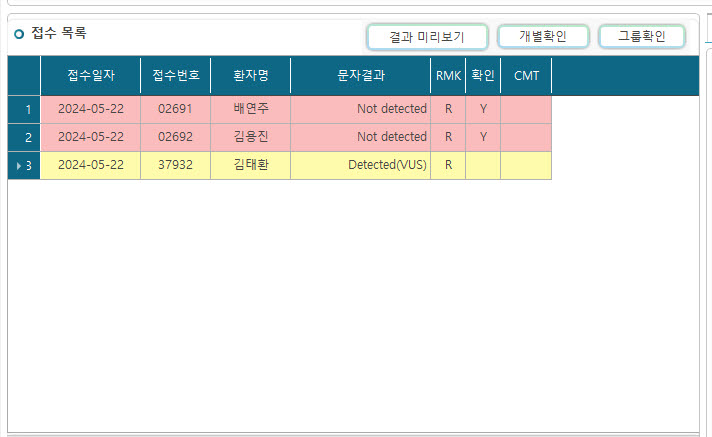Click the 개별확인 button
Viewport: 712px width, 437px height.
click(x=543, y=36)
